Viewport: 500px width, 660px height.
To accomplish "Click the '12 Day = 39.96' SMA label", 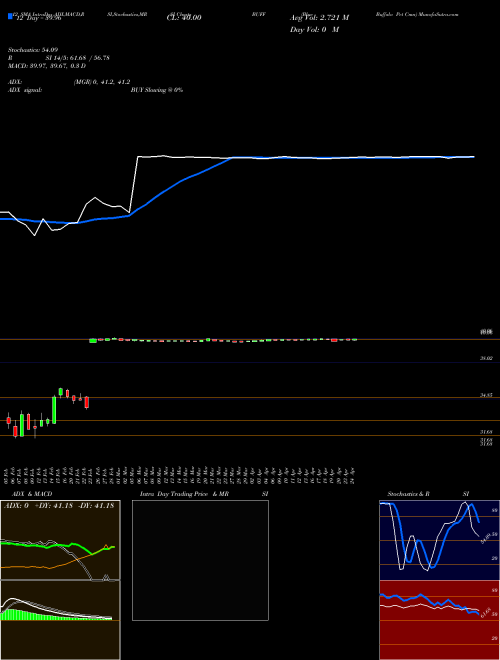I will pyautogui.click(x=38, y=18).
